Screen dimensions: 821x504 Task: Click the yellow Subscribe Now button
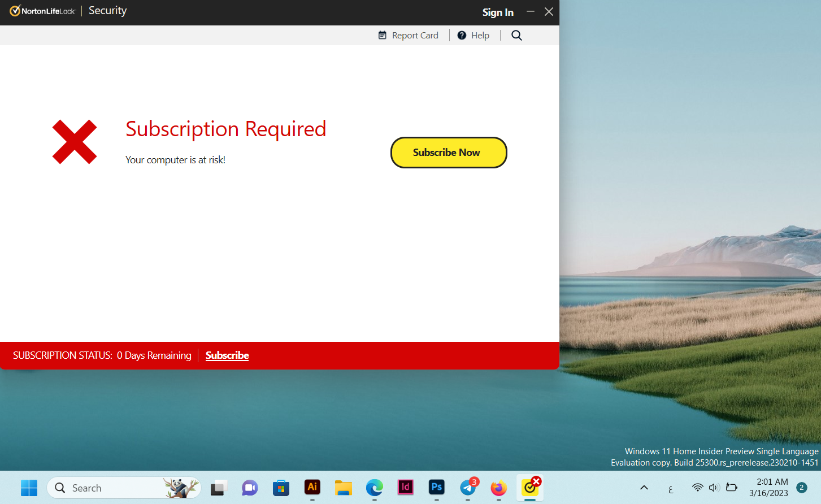click(449, 153)
